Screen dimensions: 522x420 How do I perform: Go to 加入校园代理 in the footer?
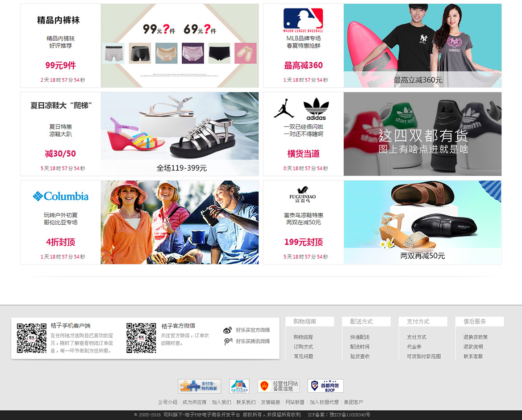(324, 402)
